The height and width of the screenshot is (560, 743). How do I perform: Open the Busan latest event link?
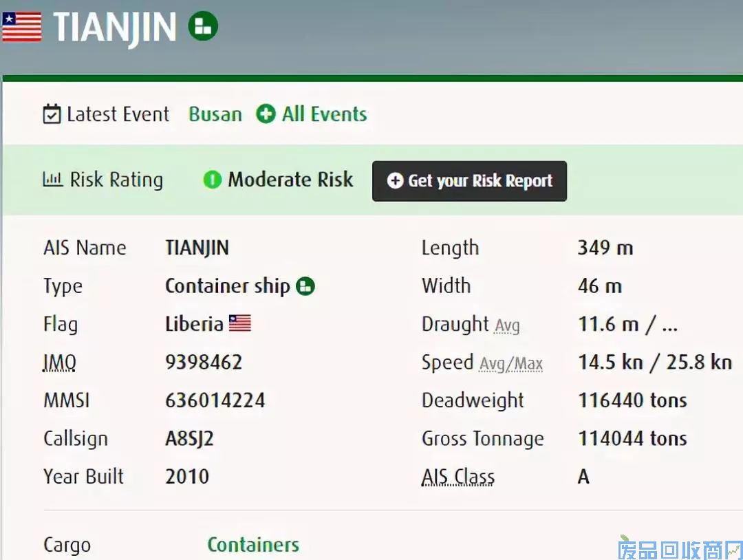click(215, 114)
